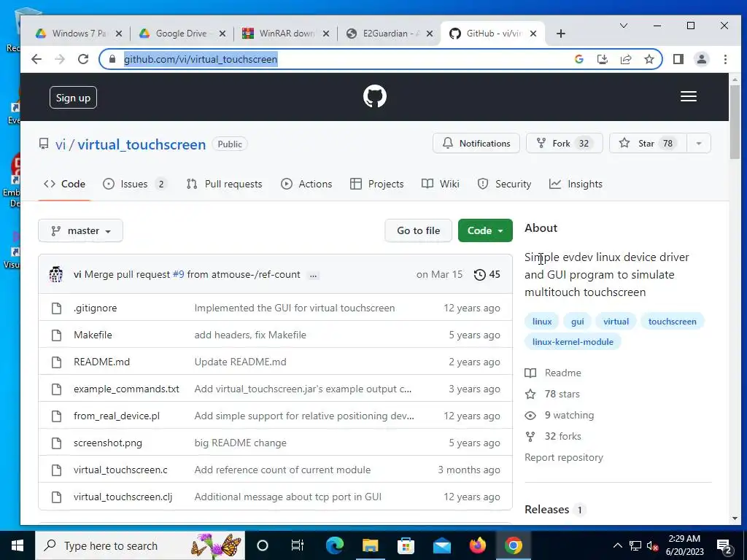Open the master branch dropdown
Screen dimensions: 747x560
[x=80, y=230]
